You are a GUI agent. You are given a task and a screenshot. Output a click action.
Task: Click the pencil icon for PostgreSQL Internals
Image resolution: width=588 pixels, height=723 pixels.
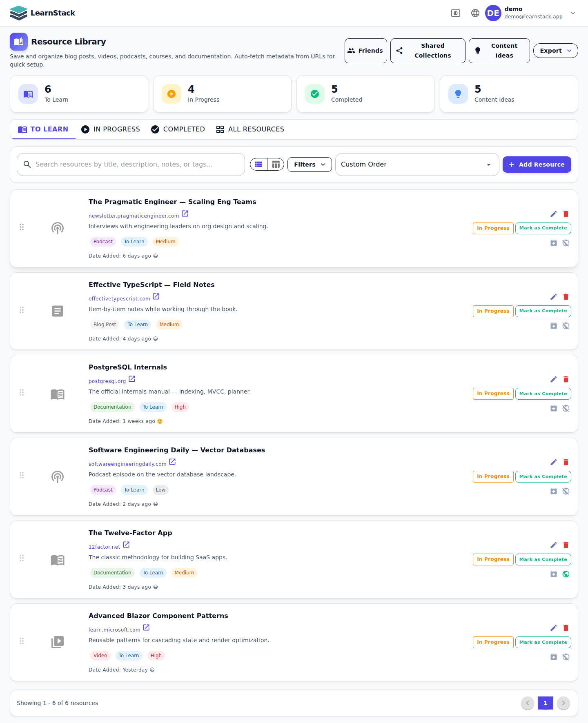(554, 379)
